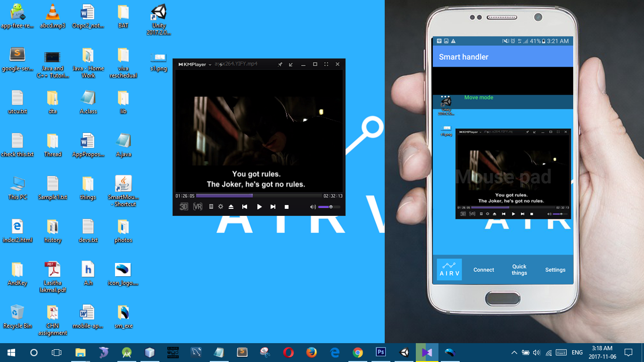Tap the AIRV logo tab on phone
The image size is (644, 362).
click(449, 270)
